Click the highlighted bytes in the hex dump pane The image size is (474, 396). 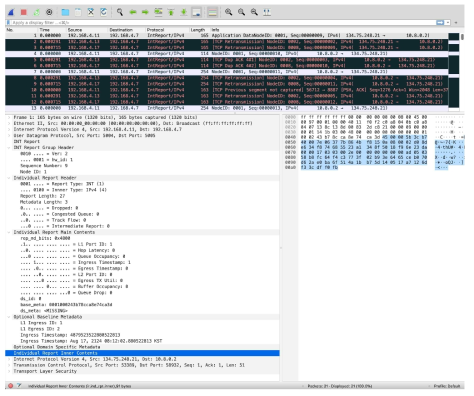[364, 152]
